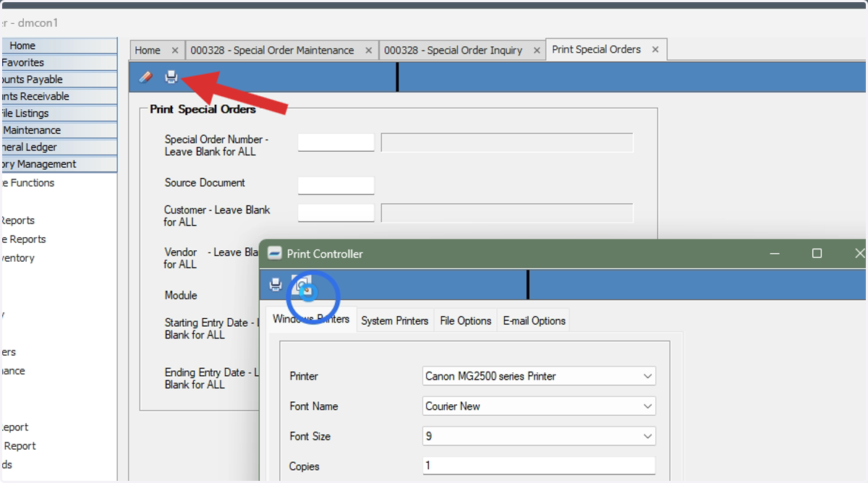Open the File Listings sidebar section
868x483 pixels.
click(59, 114)
